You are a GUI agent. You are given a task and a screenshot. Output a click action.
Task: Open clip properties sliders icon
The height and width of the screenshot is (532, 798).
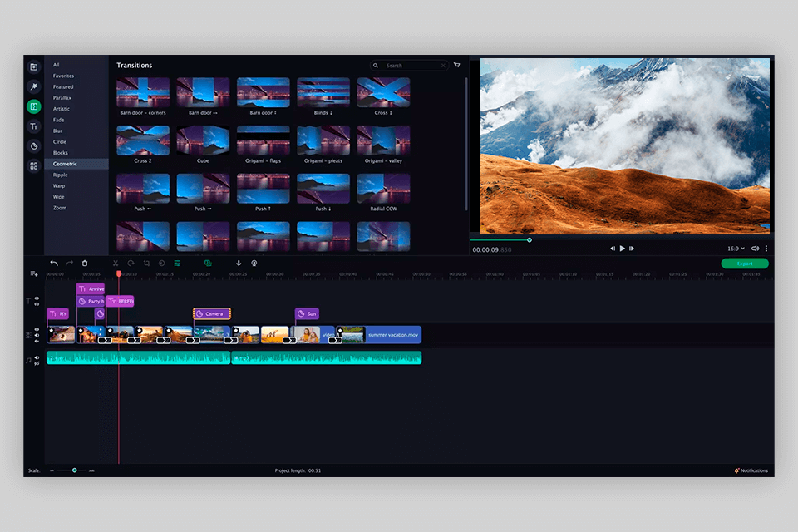point(177,264)
